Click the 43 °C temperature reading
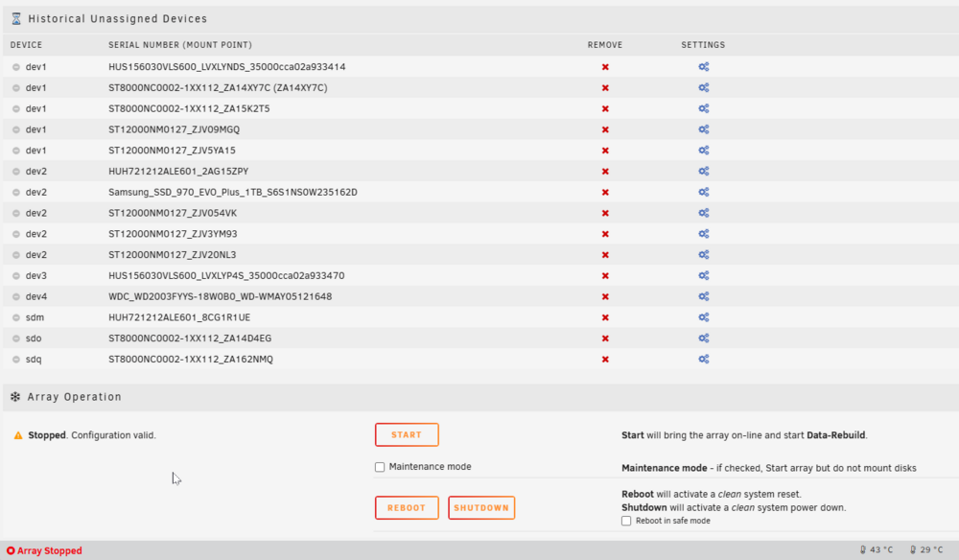 (x=877, y=550)
